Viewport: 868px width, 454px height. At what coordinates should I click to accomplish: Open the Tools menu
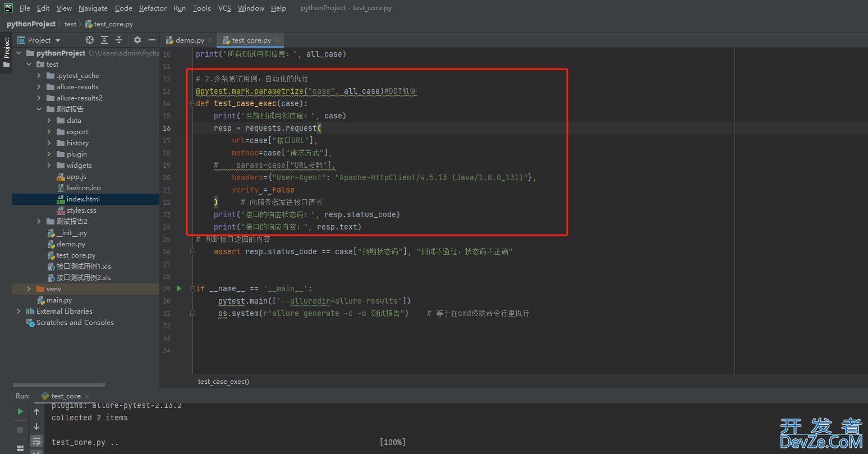point(202,8)
